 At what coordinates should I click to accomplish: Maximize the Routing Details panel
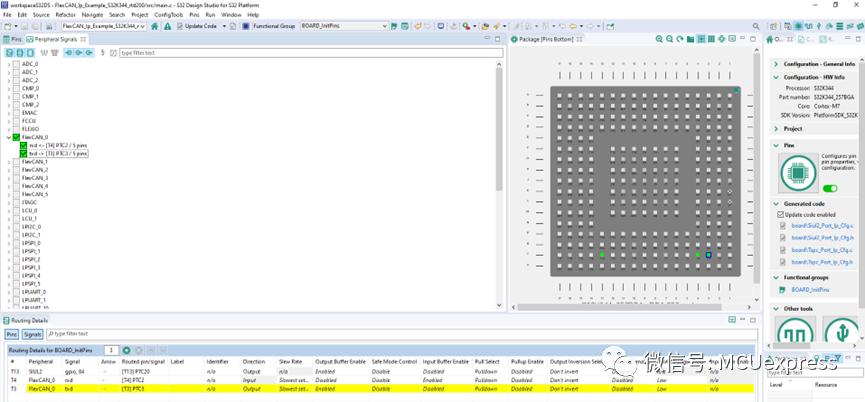point(752,320)
